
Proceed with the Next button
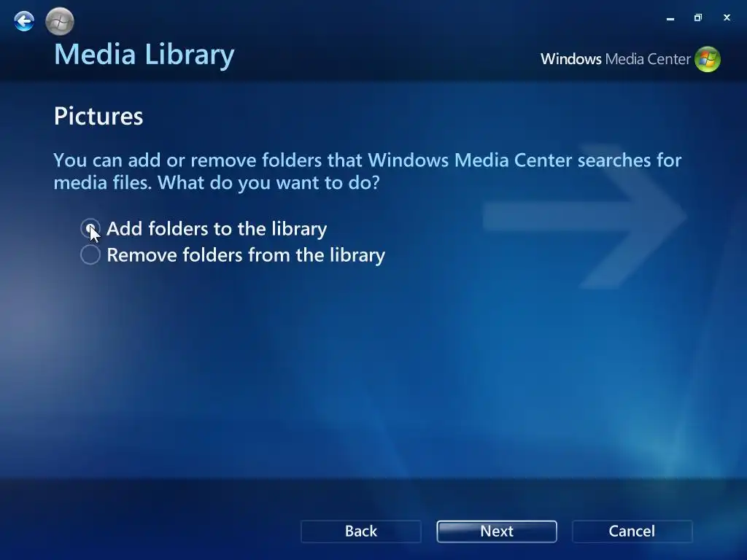(x=496, y=532)
